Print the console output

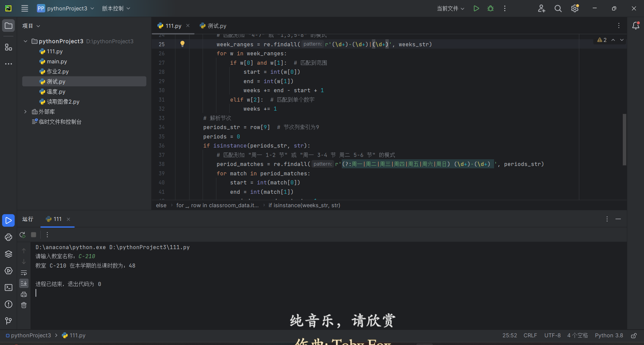coord(24,294)
